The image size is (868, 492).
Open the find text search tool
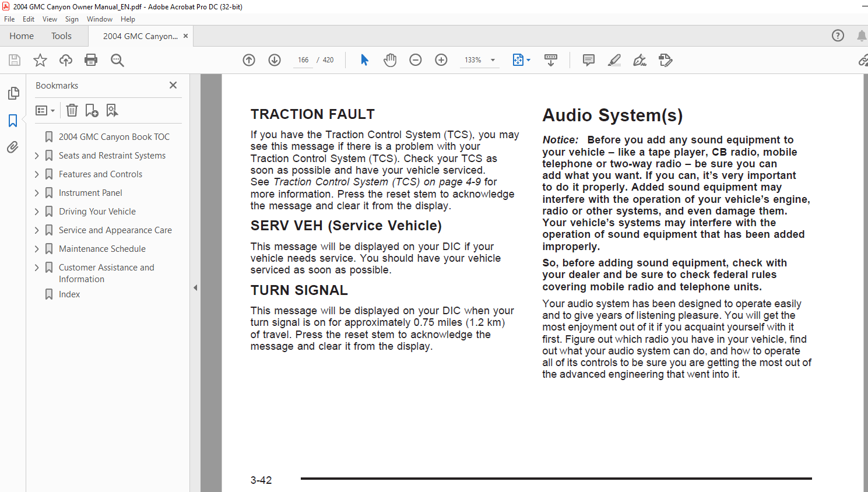(x=117, y=60)
